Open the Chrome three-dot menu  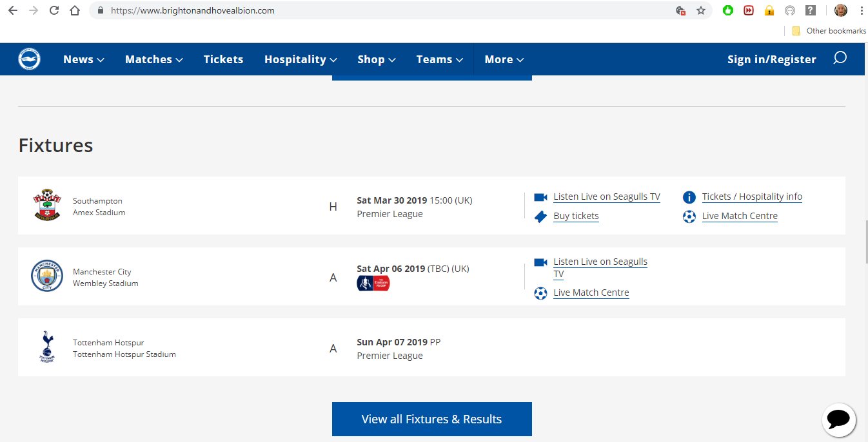(x=861, y=10)
